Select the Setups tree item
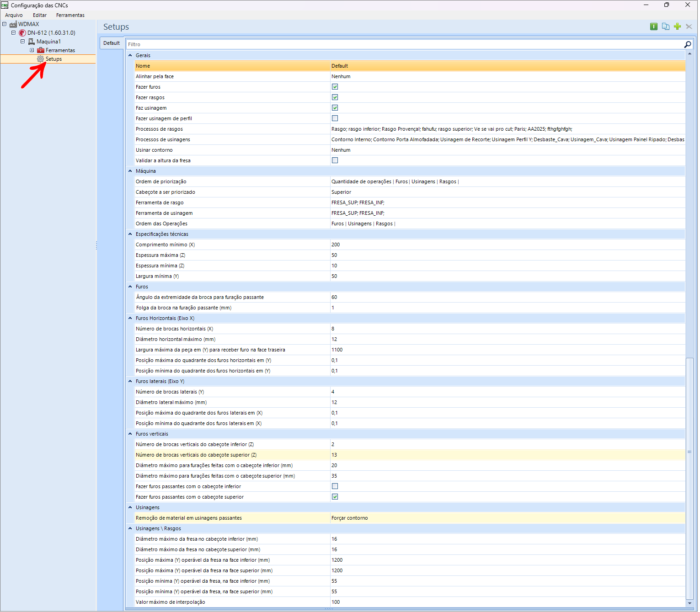The image size is (700, 612). (53, 59)
